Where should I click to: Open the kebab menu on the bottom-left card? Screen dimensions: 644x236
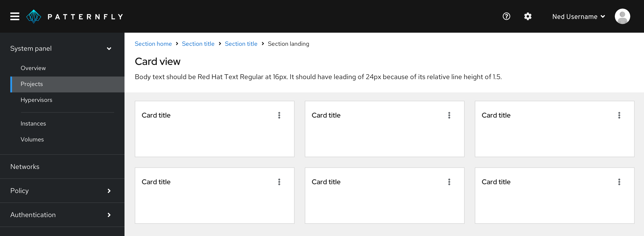pos(279,182)
